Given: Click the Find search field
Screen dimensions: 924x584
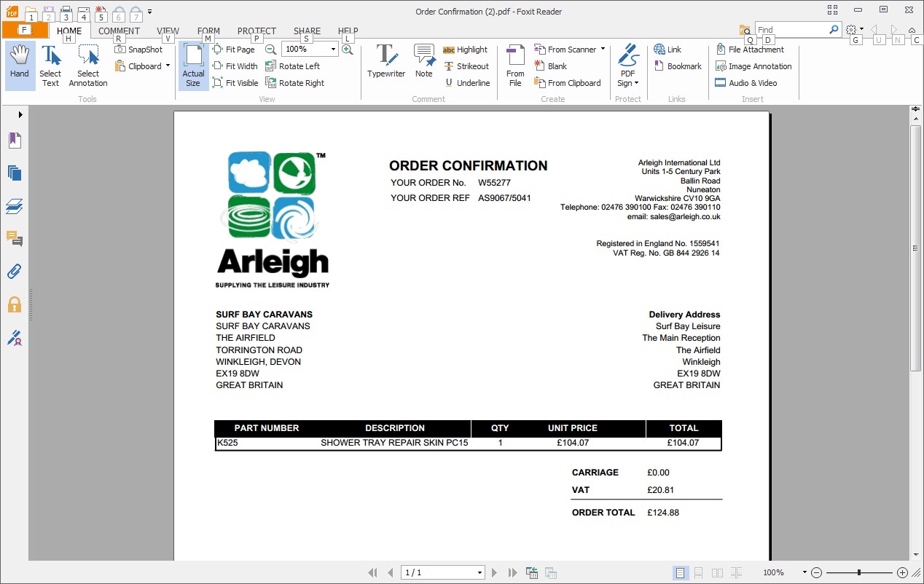Looking at the screenshot, I should [791, 30].
